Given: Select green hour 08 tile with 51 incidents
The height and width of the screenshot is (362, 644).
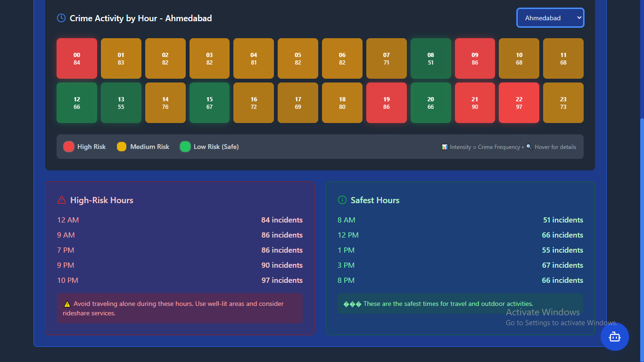Looking at the screenshot, I should [x=431, y=58].
